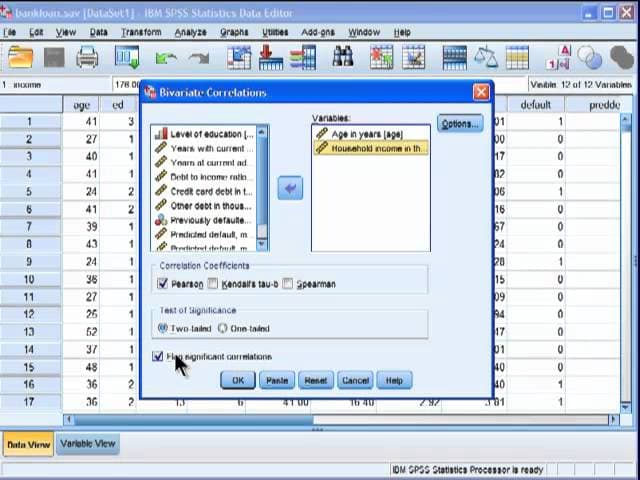Switch to Data View tab
Viewport: 640px width, 480px height.
pyautogui.click(x=29, y=444)
